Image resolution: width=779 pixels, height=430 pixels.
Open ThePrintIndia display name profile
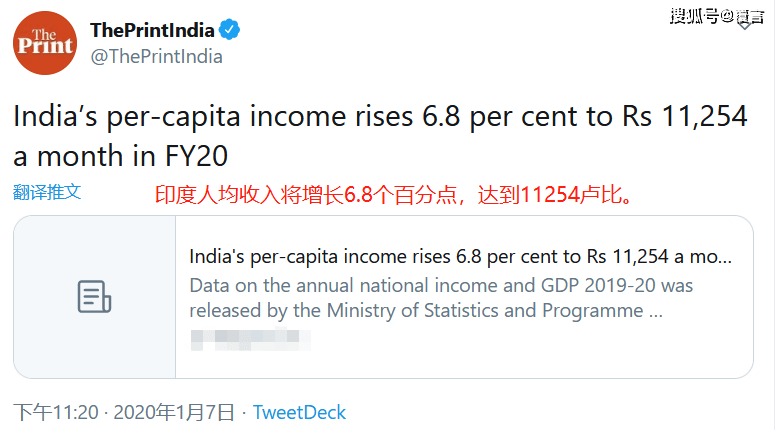point(153,30)
